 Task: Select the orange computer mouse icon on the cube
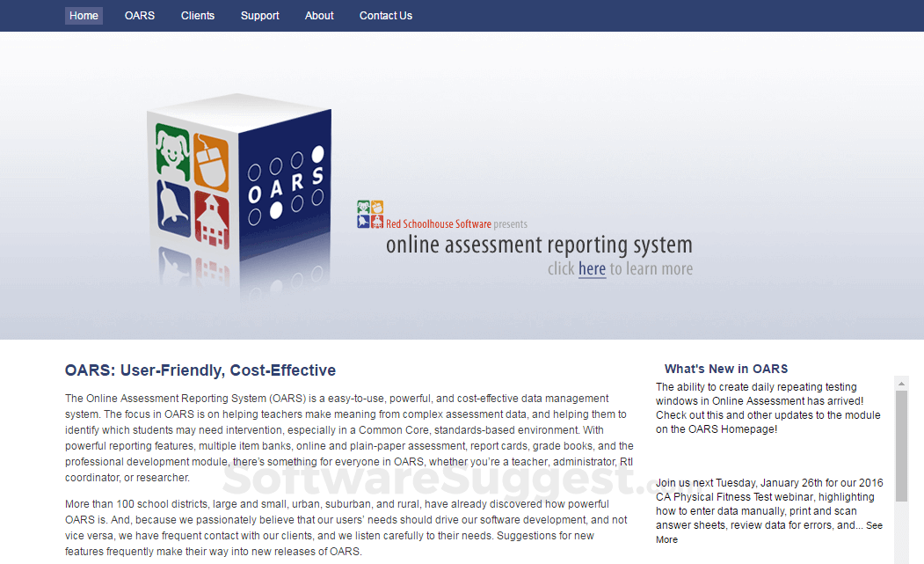coord(210,160)
